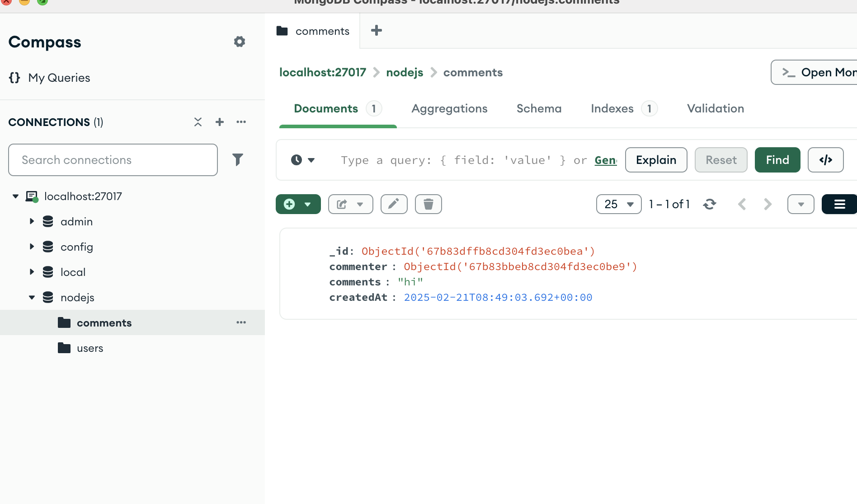Image resolution: width=857 pixels, height=504 pixels.
Task: Refresh document count
Action: pos(710,204)
